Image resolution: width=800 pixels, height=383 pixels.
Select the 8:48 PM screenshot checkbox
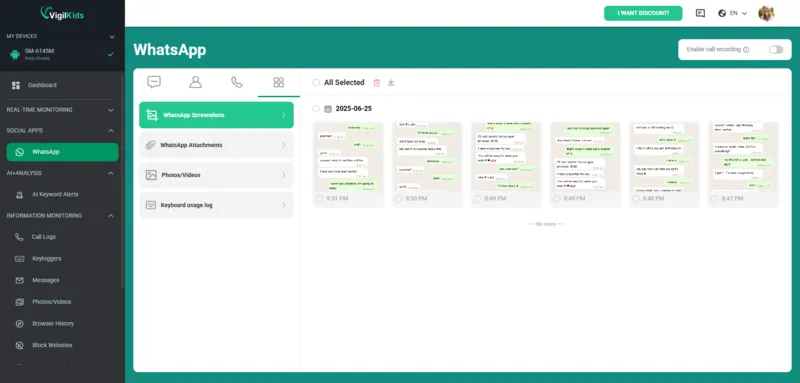tap(636, 198)
